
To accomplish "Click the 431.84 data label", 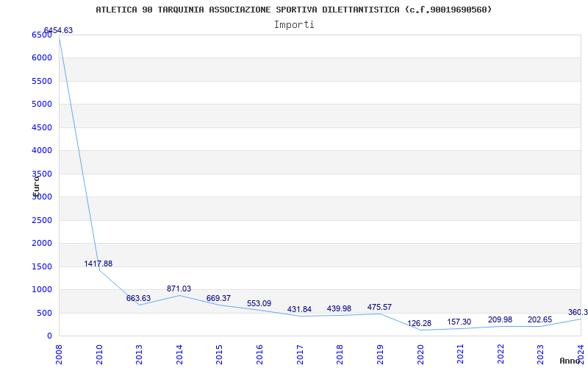I will [x=299, y=309].
